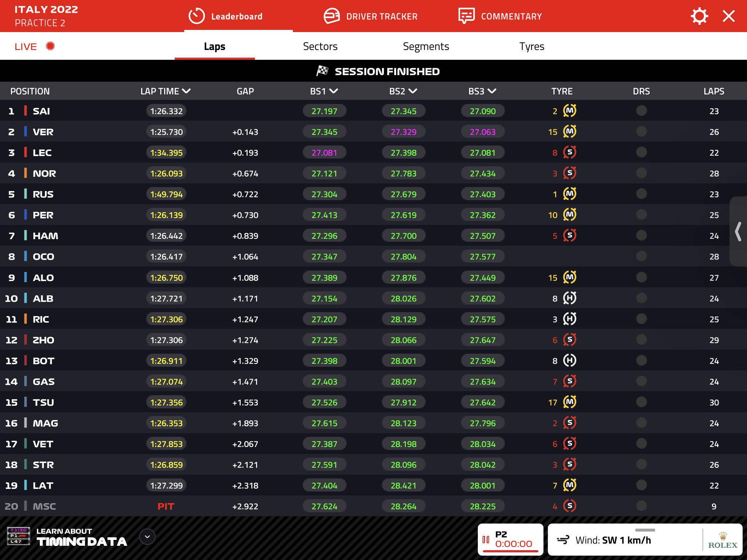Screen dimensions: 747x560
Task: Close the live timing screen
Action: tap(728, 16)
